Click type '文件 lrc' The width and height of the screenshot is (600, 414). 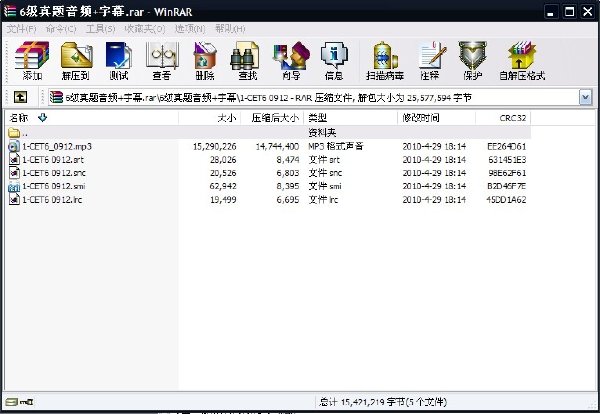point(323,199)
